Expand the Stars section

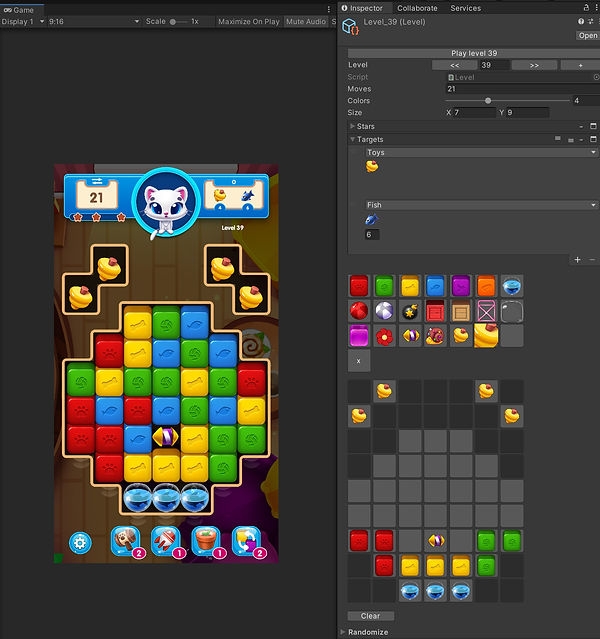tap(365, 127)
